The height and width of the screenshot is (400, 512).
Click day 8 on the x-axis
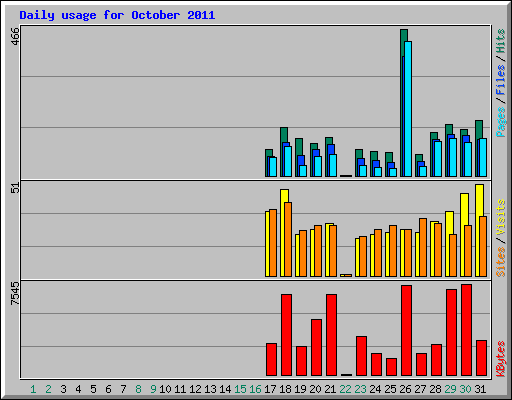[x=138, y=389]
